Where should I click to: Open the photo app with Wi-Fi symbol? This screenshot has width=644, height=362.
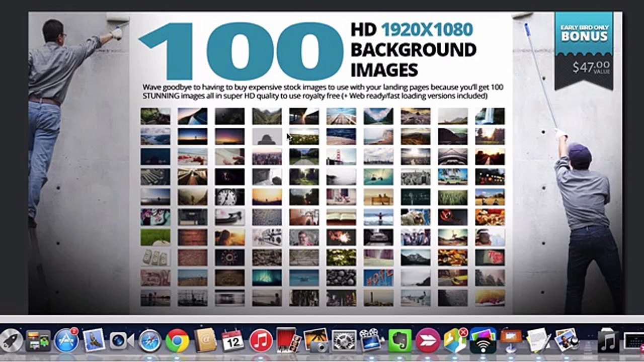[483, 340]
